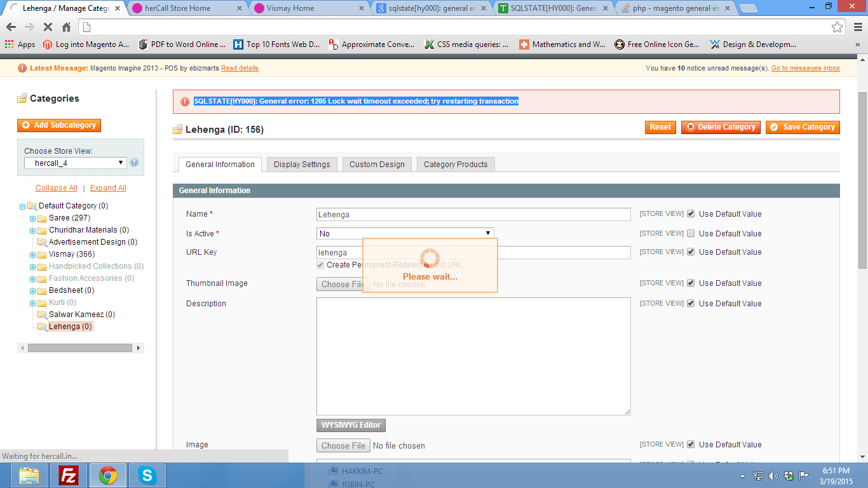Click the Save Category button
868x488 pixels.
[x=803, y=127]
